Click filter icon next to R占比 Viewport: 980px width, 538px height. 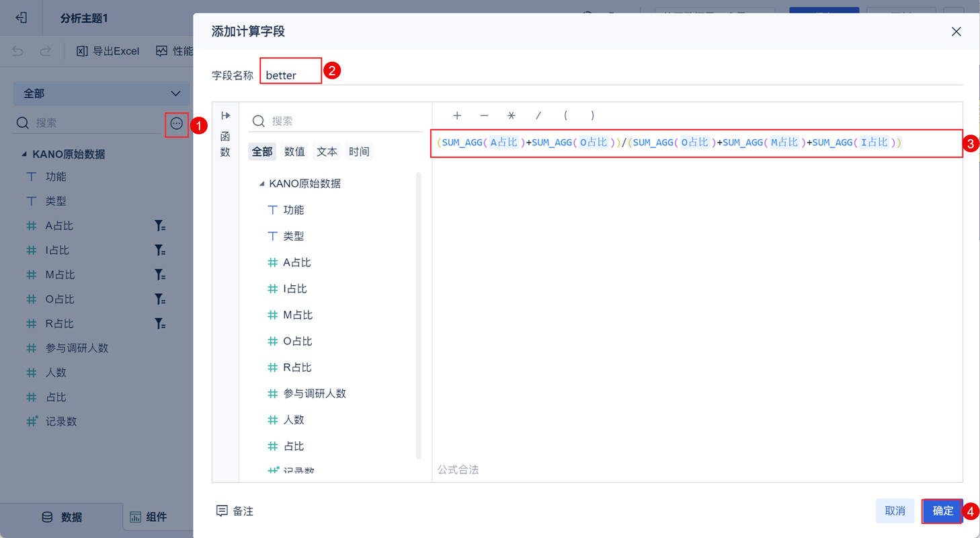160,323
